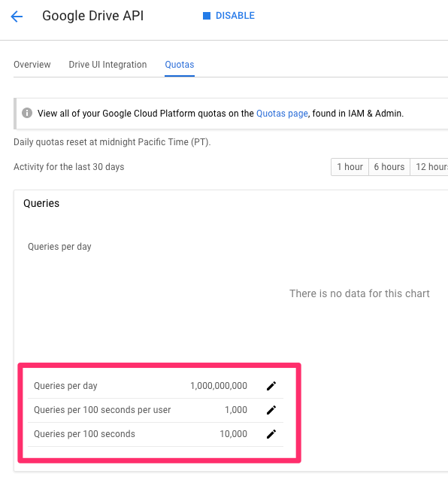Click the info icon in the banner
Viewport: 448px width, 495px height.
pos(27,113)
